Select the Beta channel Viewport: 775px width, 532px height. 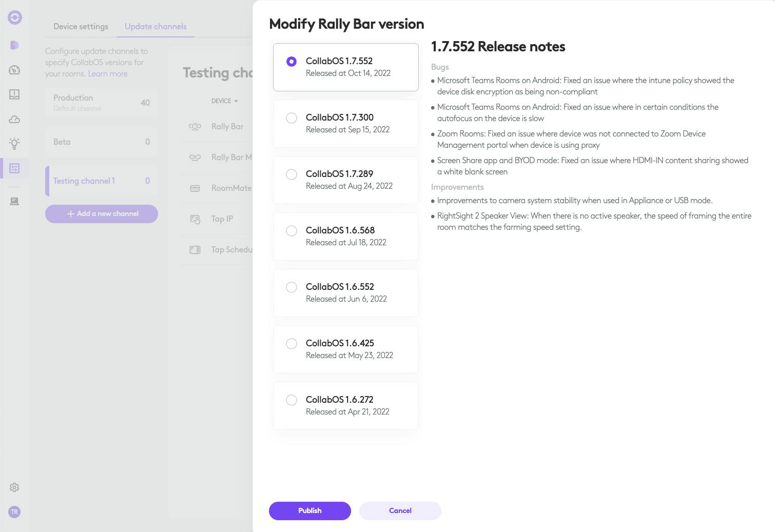coord(101,142)
